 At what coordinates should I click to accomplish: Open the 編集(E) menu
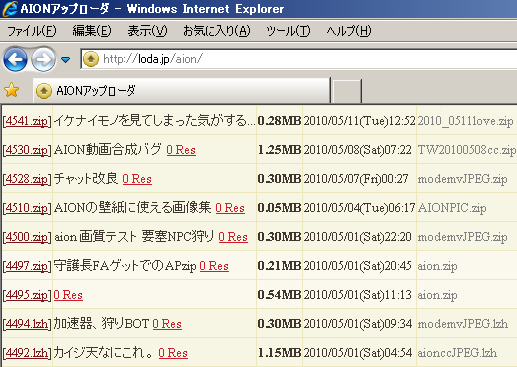point(92,31)
